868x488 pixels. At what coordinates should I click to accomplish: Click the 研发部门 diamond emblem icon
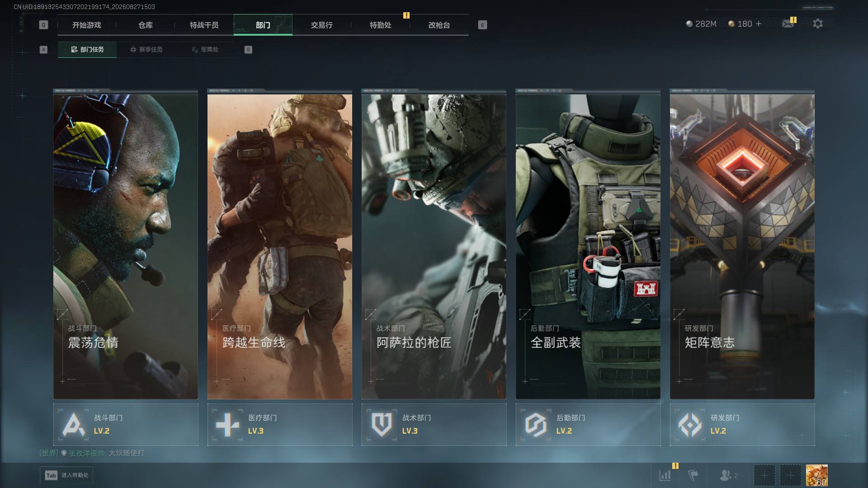click(x=690, y=425)
